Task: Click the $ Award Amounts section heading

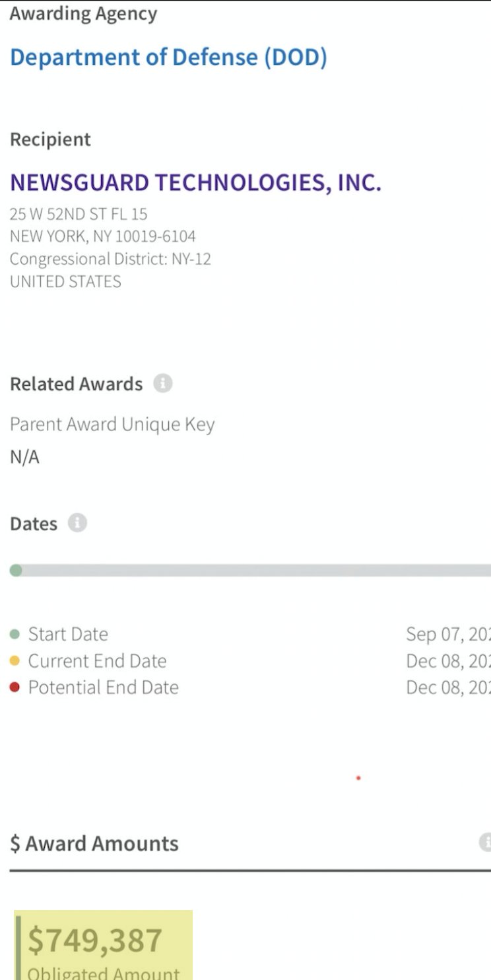Action: click(94, 843)
